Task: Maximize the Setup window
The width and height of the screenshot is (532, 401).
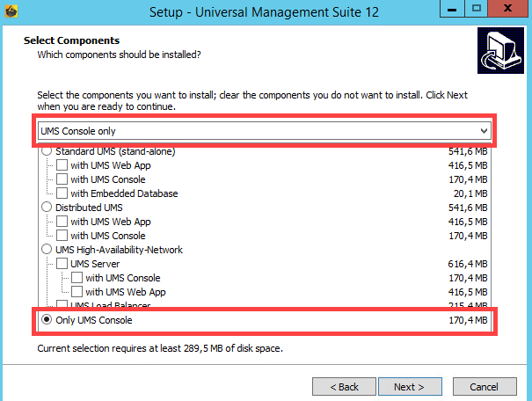Action: click(x=476, y=10)
